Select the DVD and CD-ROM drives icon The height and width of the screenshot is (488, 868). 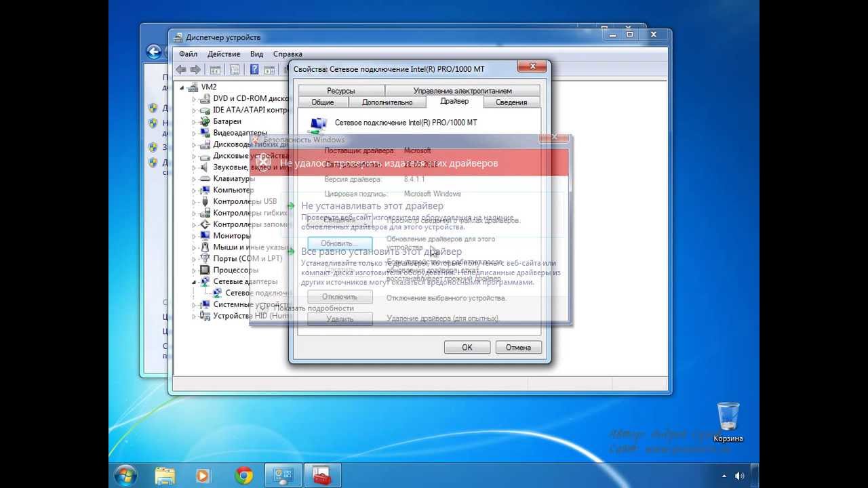[205, 98]
